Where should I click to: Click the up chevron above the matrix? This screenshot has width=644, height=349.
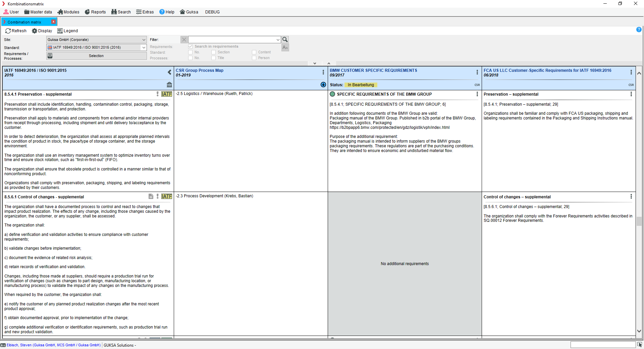(329, 63)
